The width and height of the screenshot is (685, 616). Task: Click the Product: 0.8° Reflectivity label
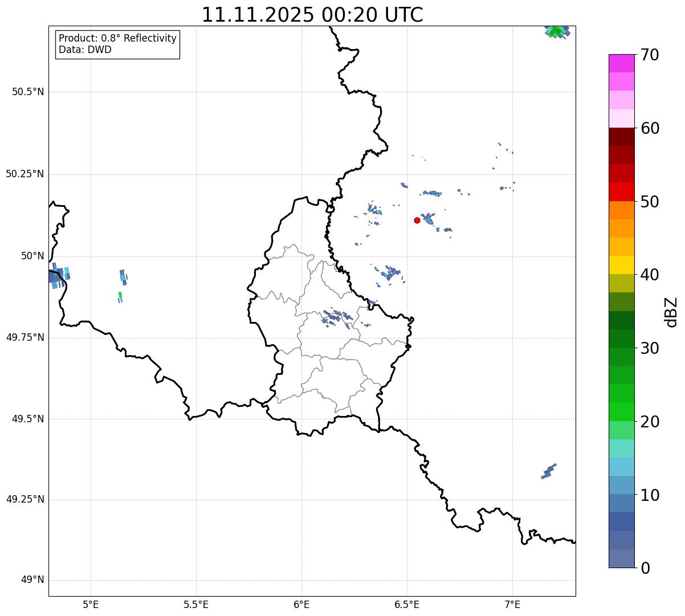coord(118,38)
